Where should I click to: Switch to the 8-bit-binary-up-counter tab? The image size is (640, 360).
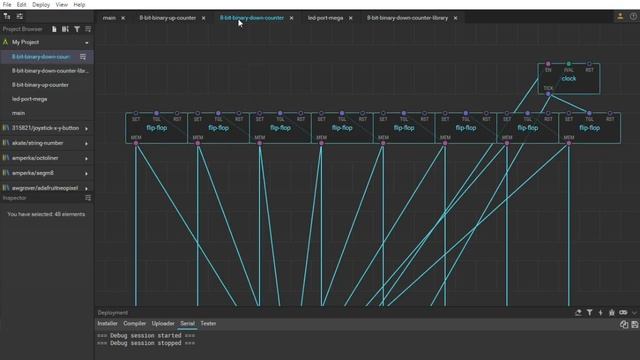point(167,18)
